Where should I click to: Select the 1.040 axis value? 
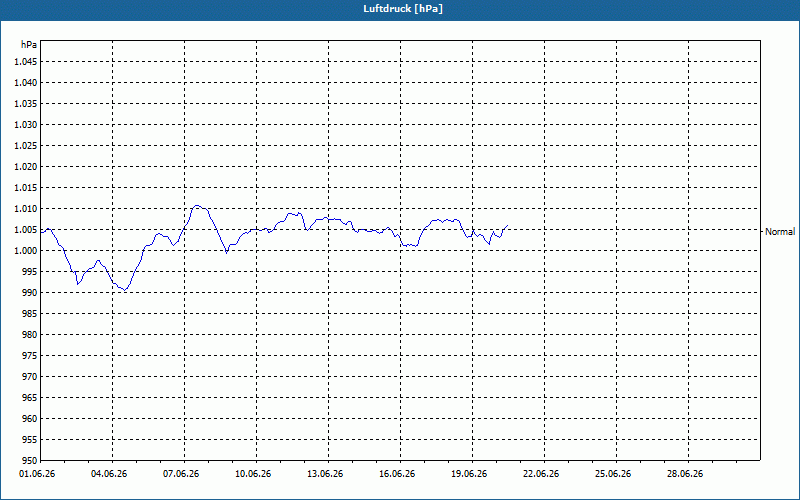point(26,83)
